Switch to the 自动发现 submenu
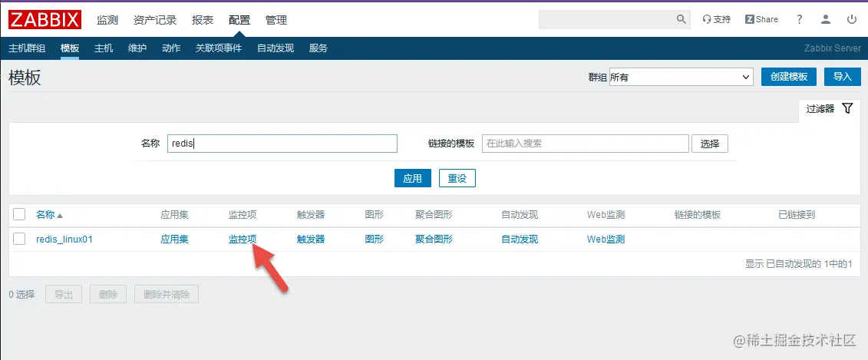Screen dimensions: 868x360 click(x=275, y=48)
